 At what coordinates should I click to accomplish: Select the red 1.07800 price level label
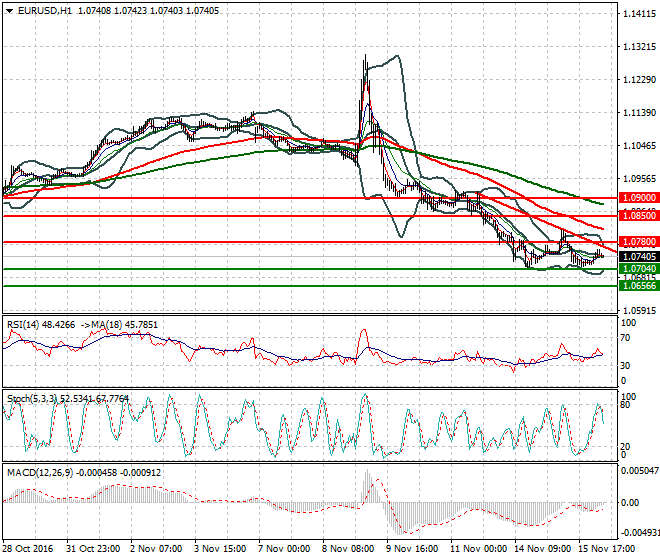639,242
